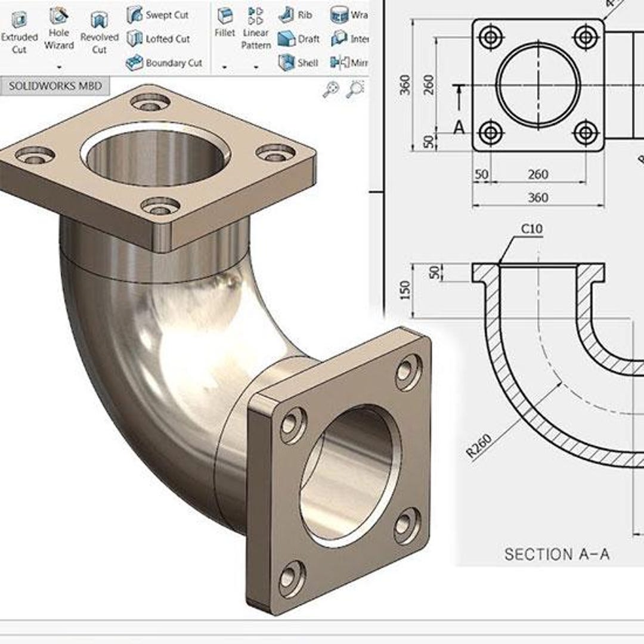This screenshot has height=644, width=644.
Task: Select the Intersect tool
Action: tap(349, 39)
